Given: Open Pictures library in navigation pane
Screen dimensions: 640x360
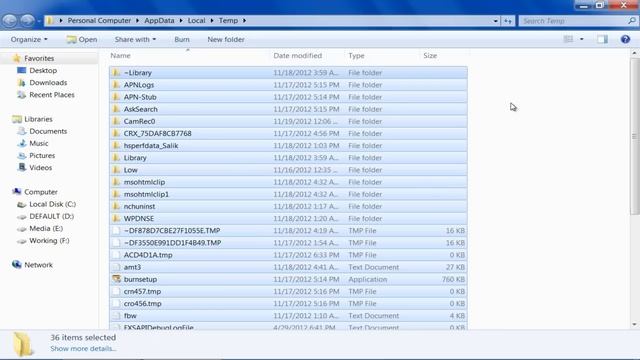Looking at the screenshot, I should point(42,156).
